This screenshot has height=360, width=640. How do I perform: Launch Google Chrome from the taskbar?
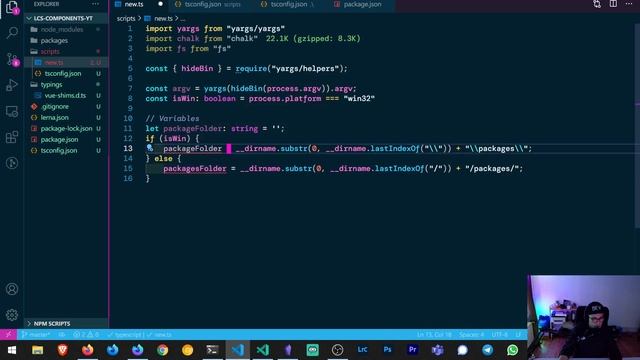[162, 350]
